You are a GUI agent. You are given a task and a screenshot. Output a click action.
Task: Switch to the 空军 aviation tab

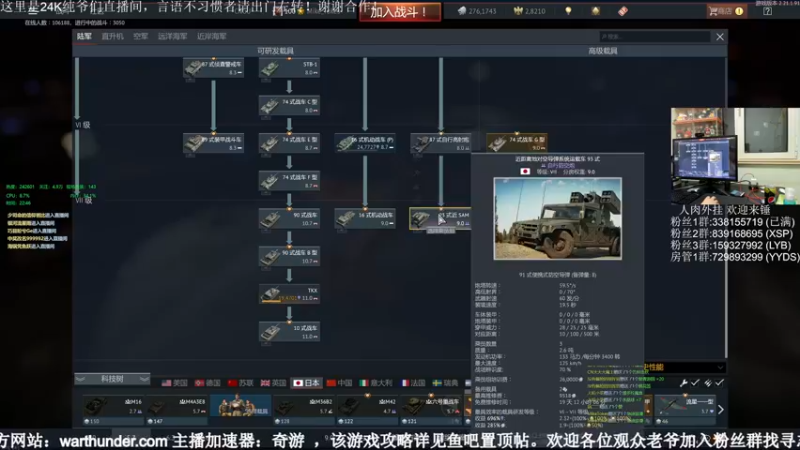(x=140, y=36)
